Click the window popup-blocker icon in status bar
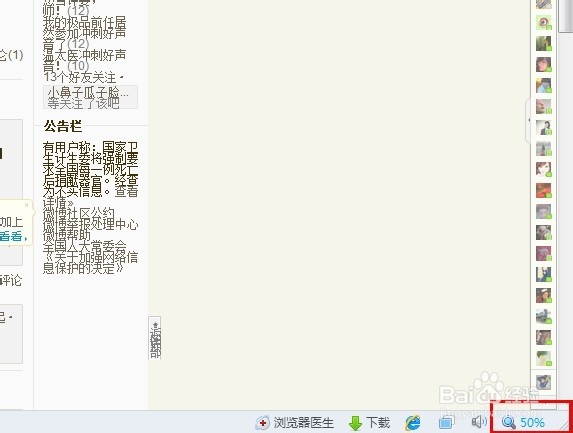Screen dimensions: 573x433 445,423
